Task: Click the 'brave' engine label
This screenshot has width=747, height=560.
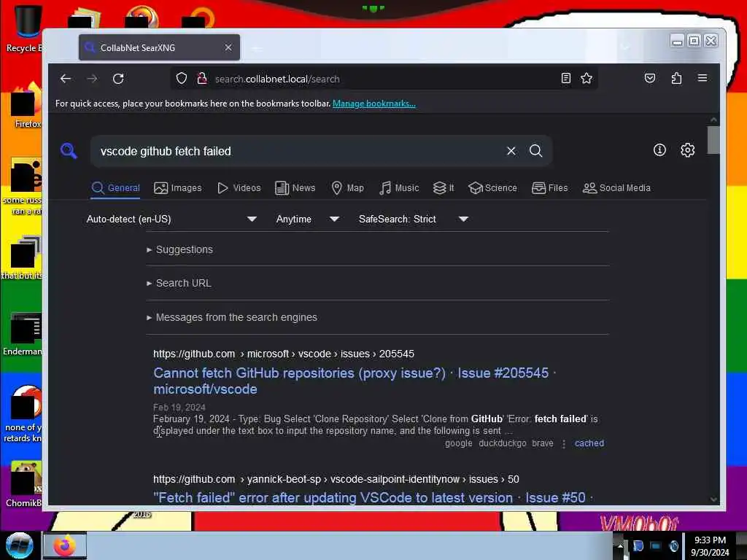Action: point(543,443)
